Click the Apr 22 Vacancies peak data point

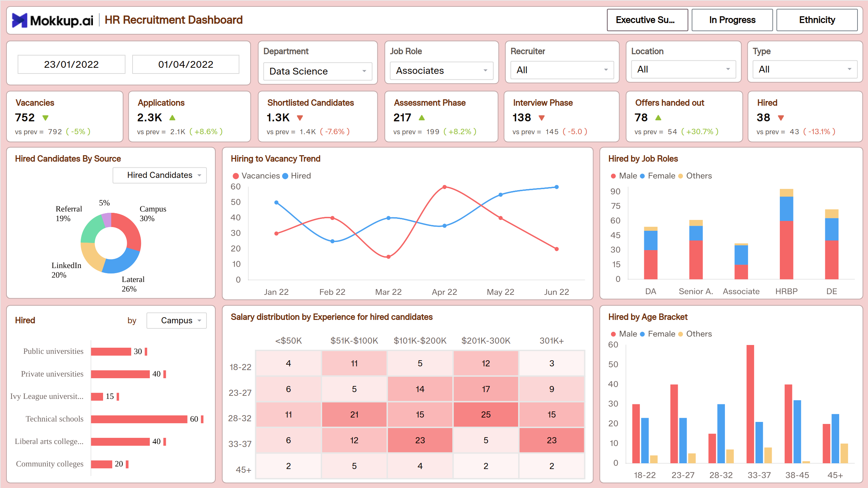pyautogui.click(x=445, y=187)
